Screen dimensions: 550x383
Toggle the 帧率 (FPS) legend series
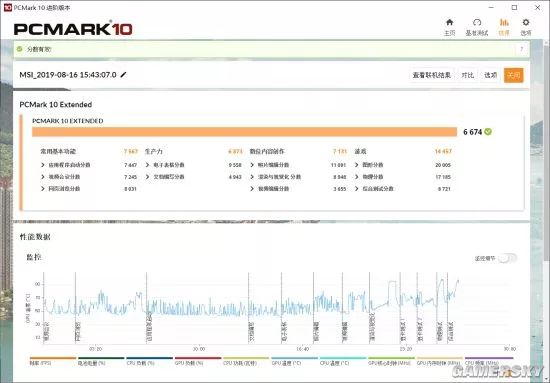coord(53,361)
